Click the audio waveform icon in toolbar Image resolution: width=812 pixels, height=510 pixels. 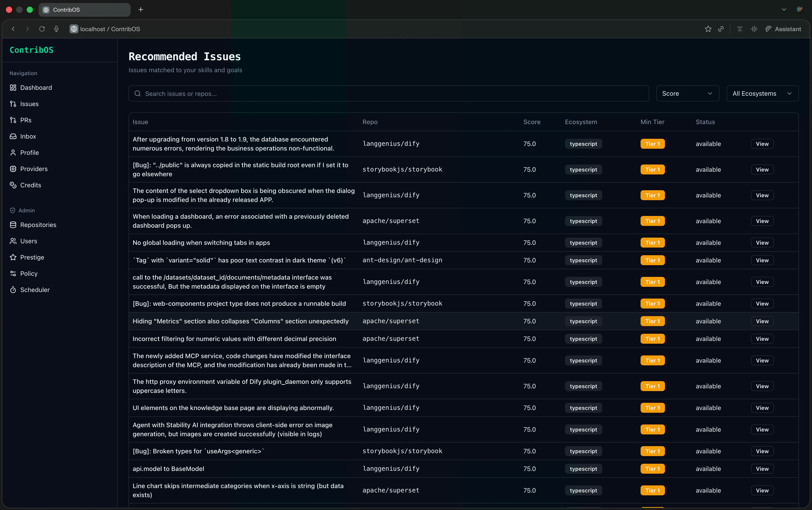[754, 29]
